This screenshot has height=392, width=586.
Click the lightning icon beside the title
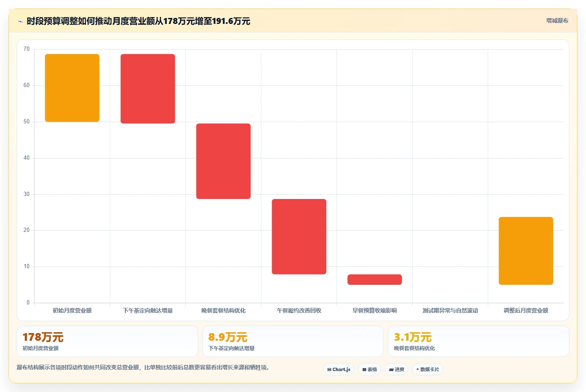tap(20, 21)
